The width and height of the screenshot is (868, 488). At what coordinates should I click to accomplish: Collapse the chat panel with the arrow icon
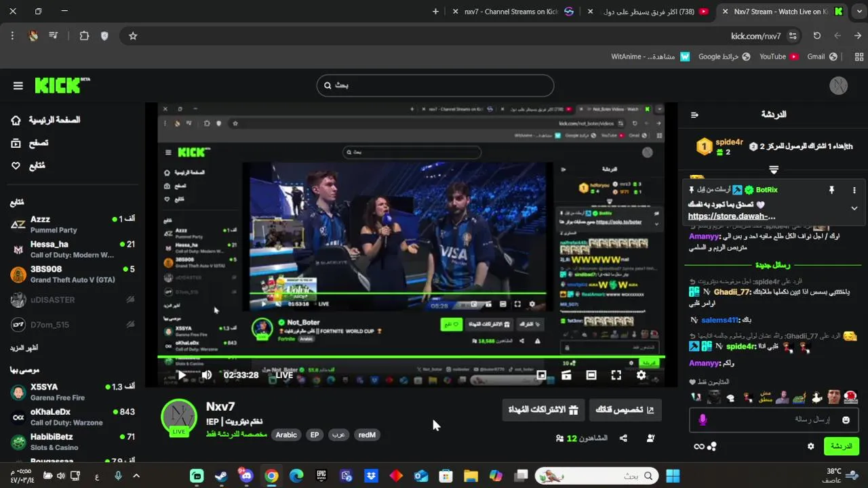[694, 115]
